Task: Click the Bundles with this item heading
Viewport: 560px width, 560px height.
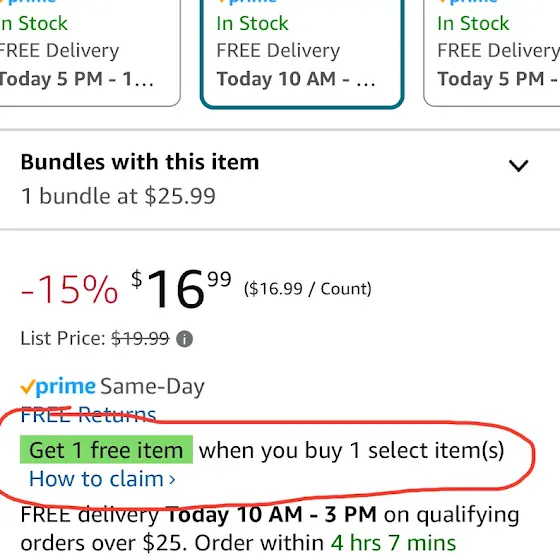Action: [x=140, y=162]
